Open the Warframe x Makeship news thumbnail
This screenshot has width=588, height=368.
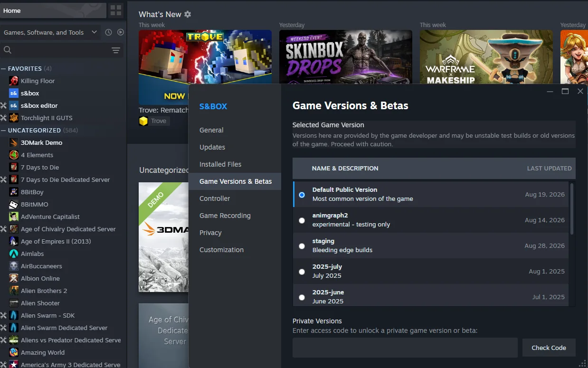(x=486, y=57)
